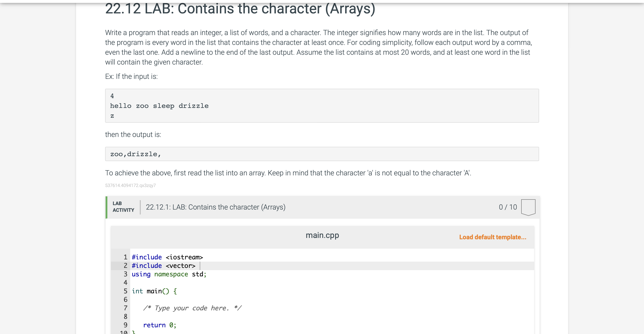Click the green activity indicator bar
644x334 pixels.
pyautogui.click(x=106, y=207)
